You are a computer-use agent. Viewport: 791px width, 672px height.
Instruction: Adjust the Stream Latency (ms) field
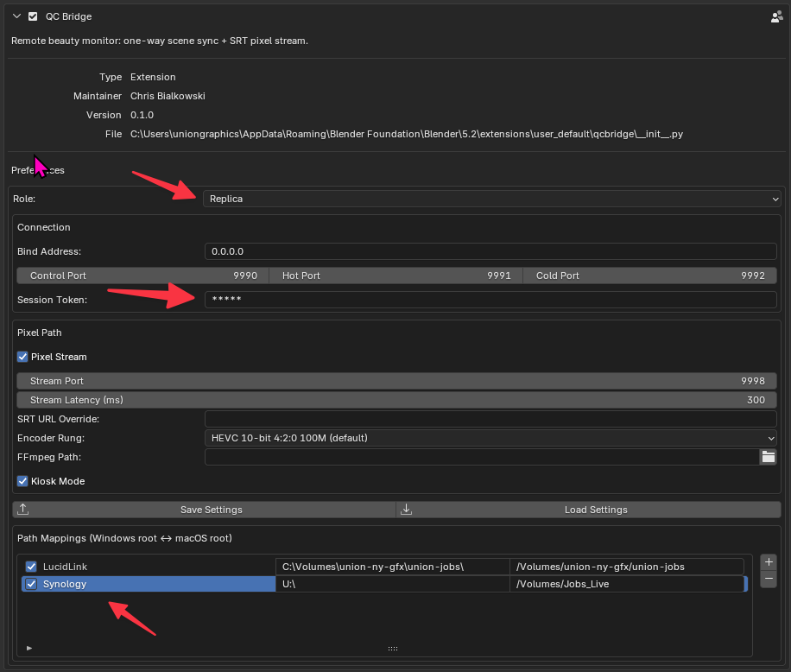tap(396, 400)
